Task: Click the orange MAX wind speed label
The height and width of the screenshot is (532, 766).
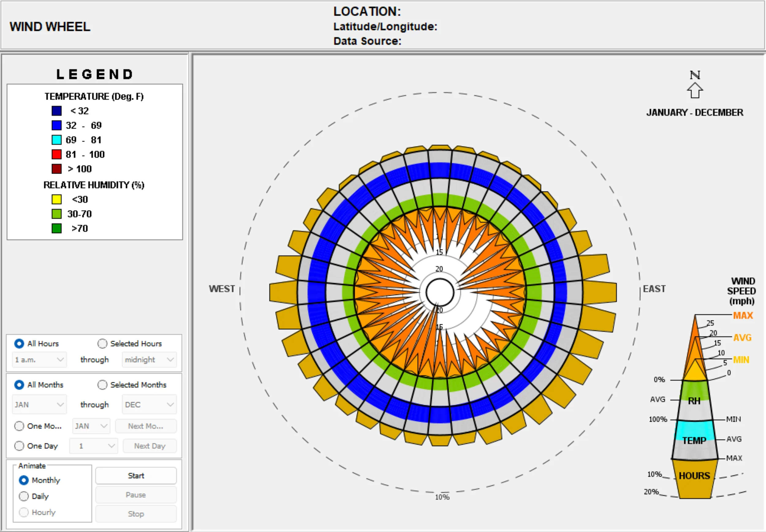Action: coord(743,315)
